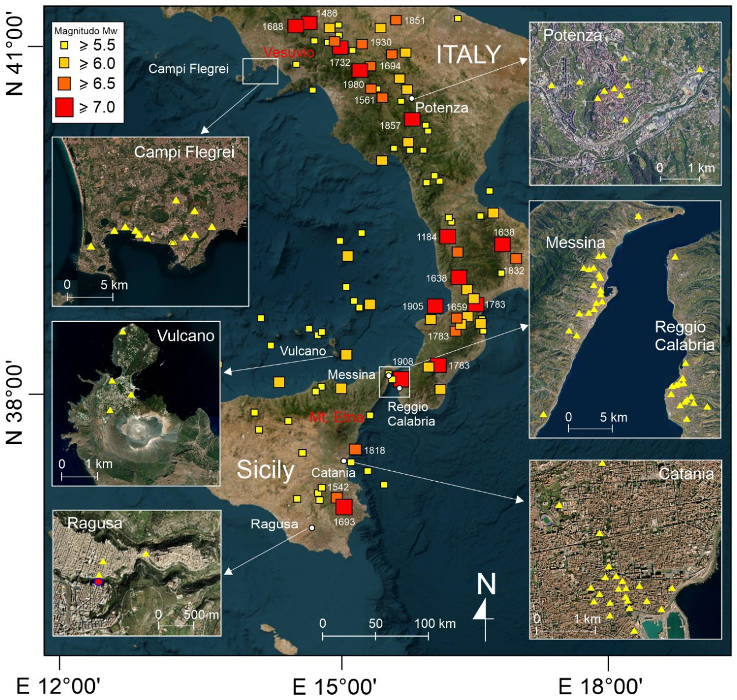Click the orange ≥ 6.5 legend swatch
Screen dimensions: 737x700
pos(64,83)
